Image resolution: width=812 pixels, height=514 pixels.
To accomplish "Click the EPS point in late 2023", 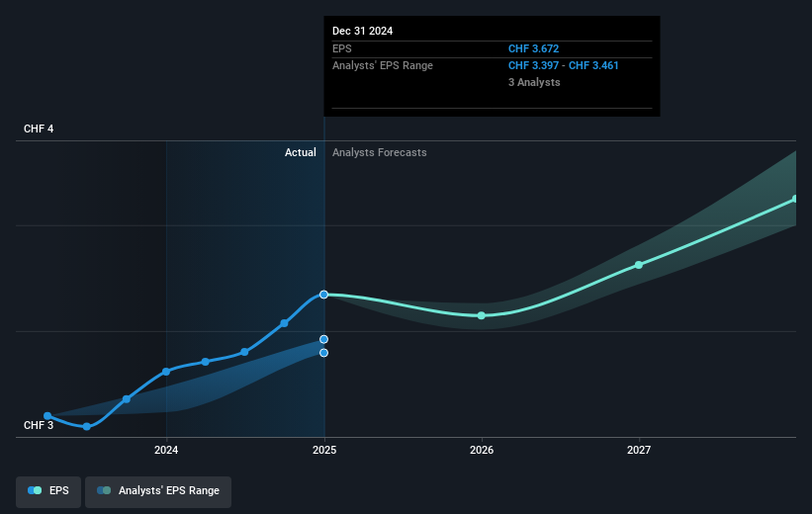I will point(127,399).
